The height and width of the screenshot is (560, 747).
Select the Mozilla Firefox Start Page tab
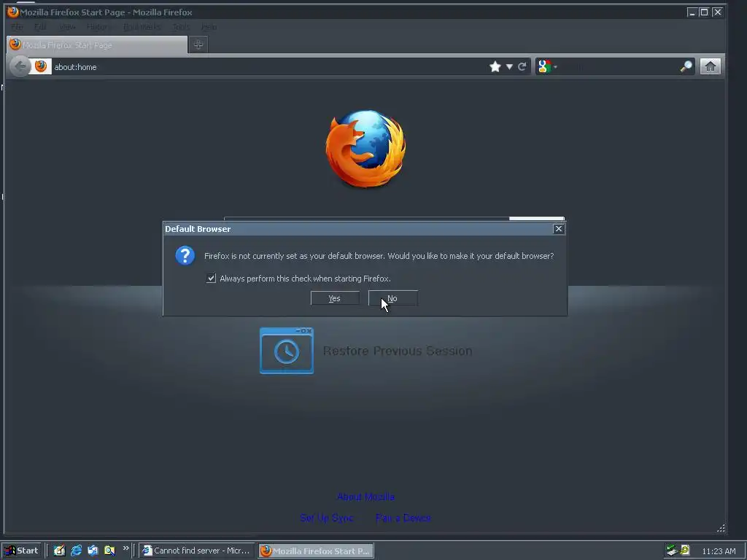[97, 44]
